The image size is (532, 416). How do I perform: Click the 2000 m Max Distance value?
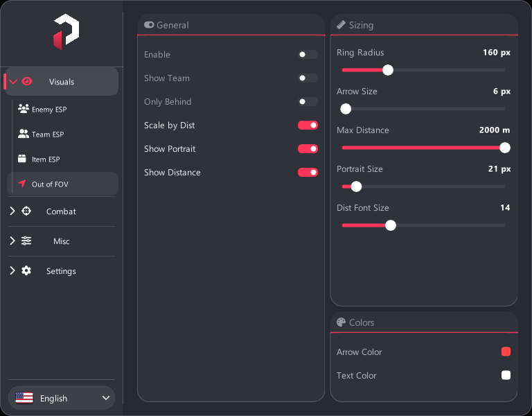pyautogui.click(x=495, y=130)
